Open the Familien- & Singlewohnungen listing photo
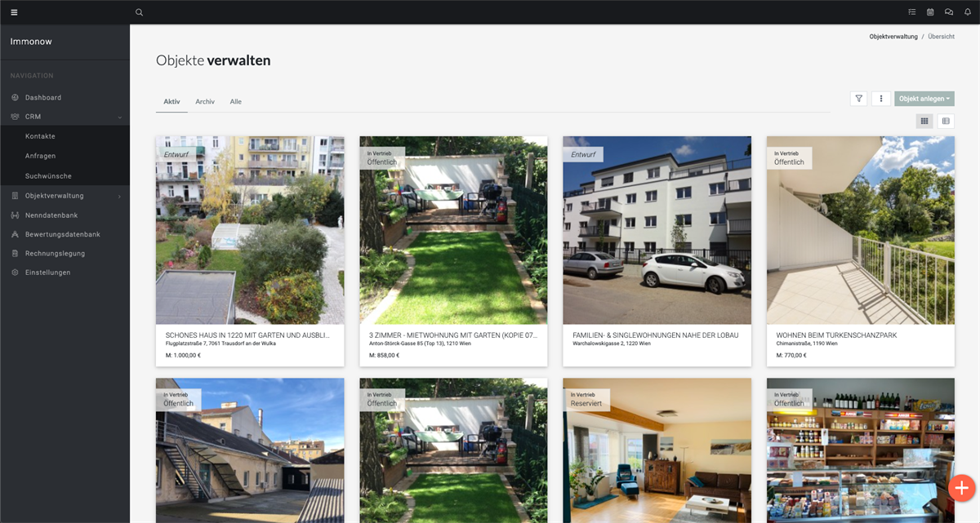980x523 pixels. 657,230
